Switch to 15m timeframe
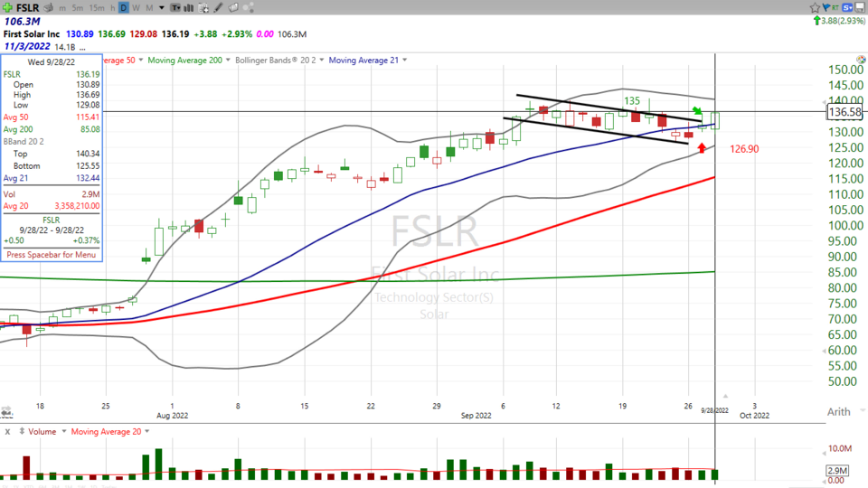868x488 pixels. (97, 8)
